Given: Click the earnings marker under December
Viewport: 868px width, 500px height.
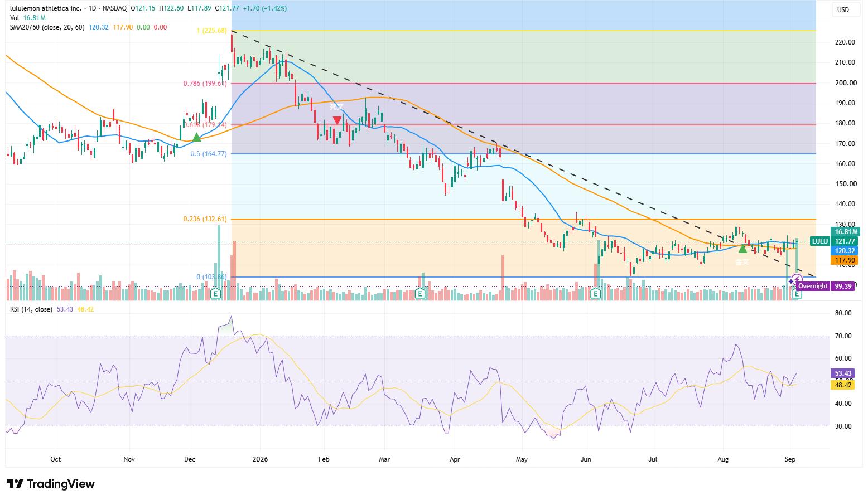Looking at the screenshot, I should pyautogui.click(x=216, y=293).
